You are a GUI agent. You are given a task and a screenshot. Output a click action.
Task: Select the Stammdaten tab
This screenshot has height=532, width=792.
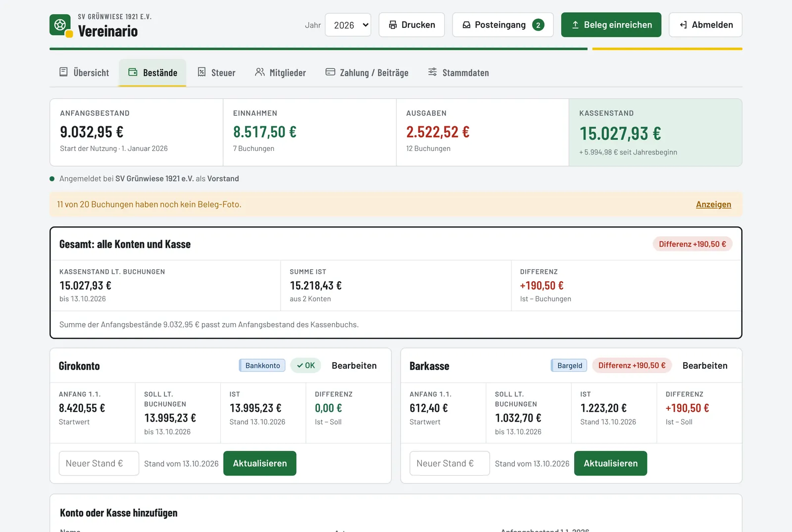click(458, 73)
